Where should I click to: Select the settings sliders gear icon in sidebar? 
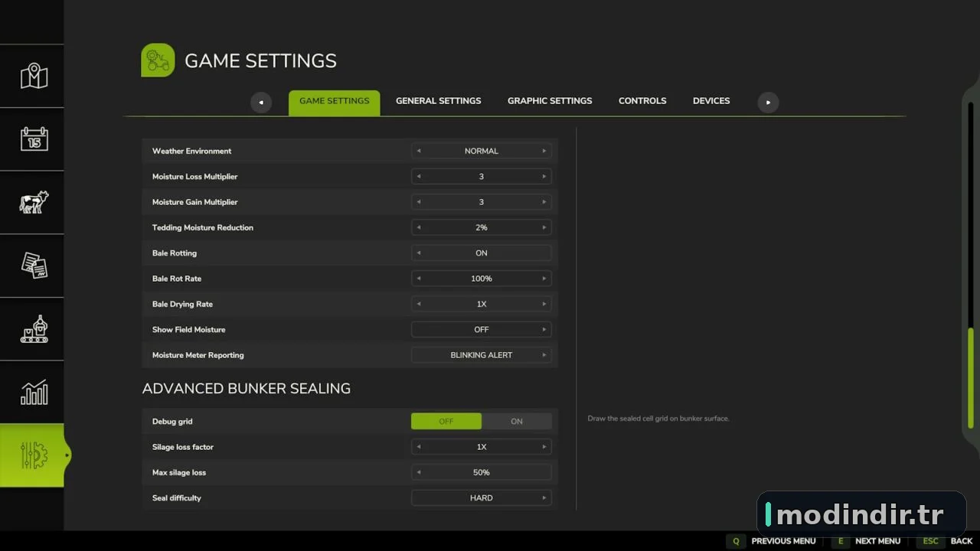coord(34,455)
